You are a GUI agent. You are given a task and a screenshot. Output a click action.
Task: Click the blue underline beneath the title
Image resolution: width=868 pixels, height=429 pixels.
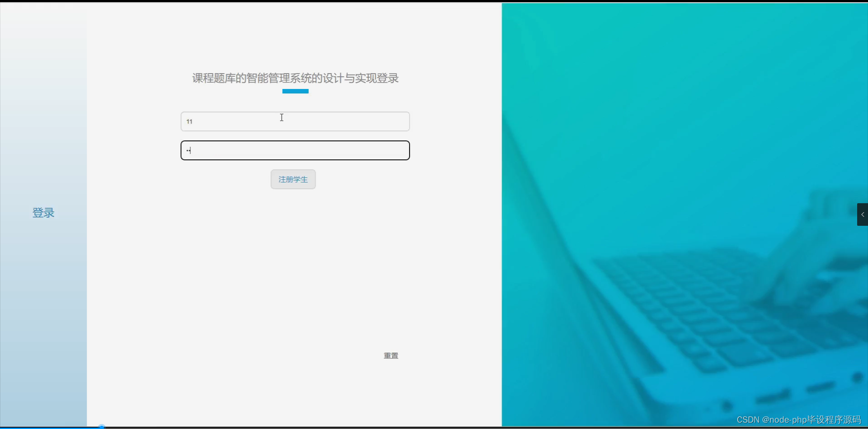[295, 91]
